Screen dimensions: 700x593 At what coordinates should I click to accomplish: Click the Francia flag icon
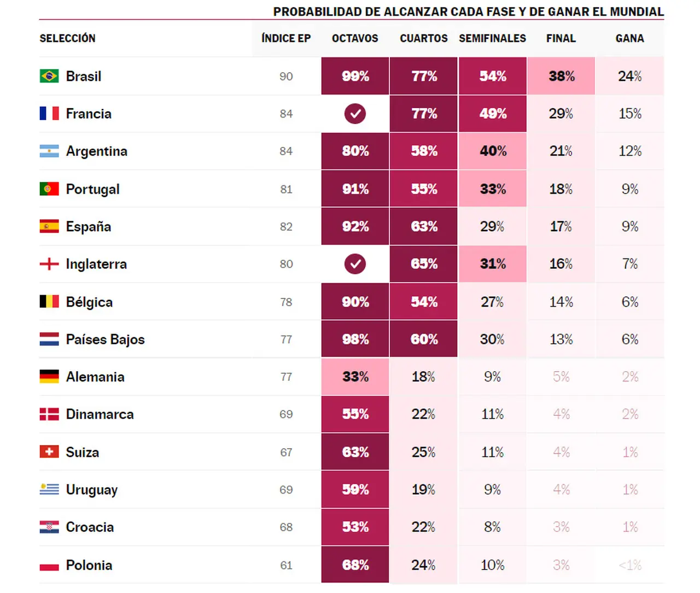tap(49, 114)
